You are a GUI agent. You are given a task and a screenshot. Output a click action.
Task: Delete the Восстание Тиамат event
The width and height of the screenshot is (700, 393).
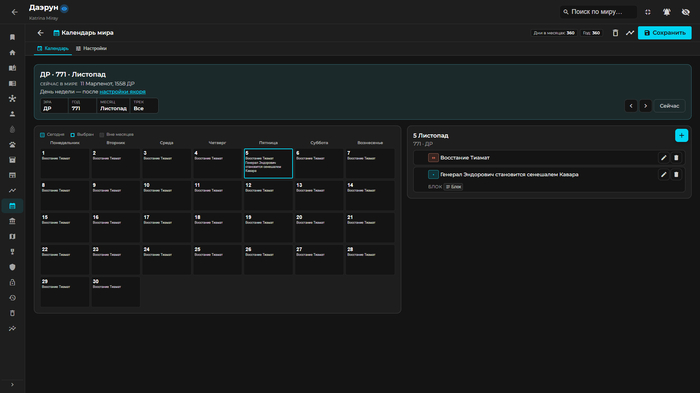[676, 158]
